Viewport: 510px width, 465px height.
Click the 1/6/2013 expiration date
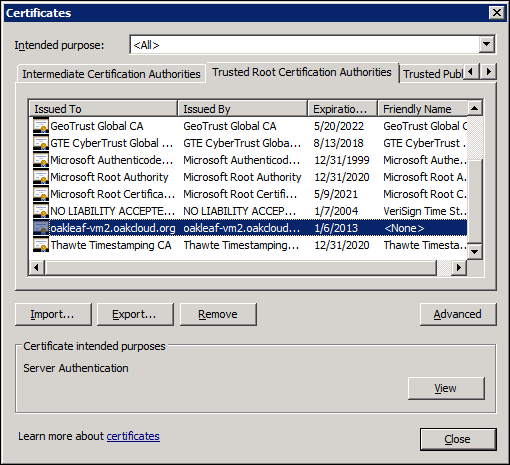[336, 228]
